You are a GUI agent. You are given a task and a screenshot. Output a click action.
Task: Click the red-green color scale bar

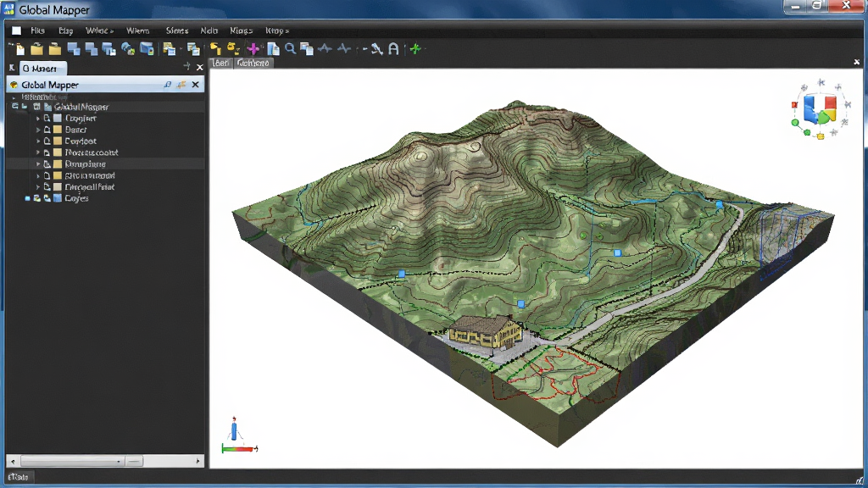point(240,449)
